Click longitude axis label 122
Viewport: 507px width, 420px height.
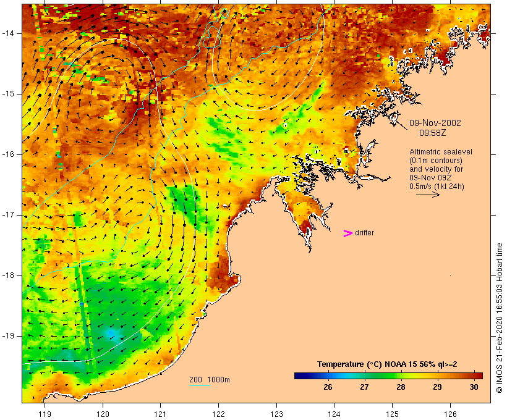pyautogui.click(x=219, y=414)
